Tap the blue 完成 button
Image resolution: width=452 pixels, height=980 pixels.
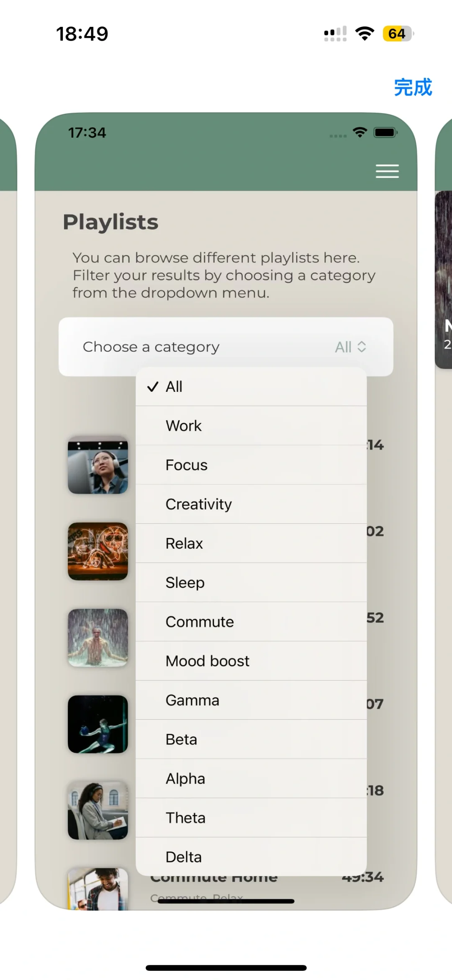click(x=413, y=87)
